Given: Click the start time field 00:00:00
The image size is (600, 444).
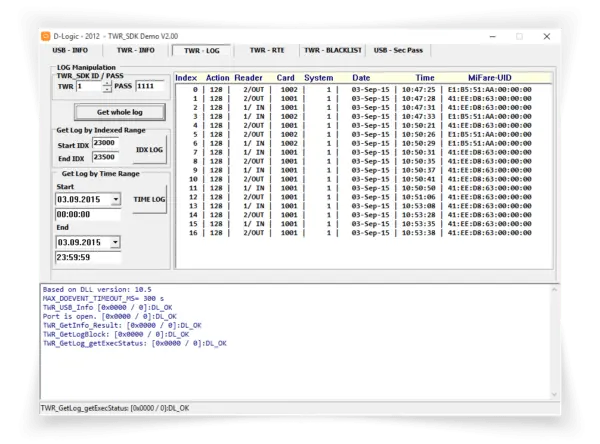Looking at the screenshot, I should (x=88, y=214).
